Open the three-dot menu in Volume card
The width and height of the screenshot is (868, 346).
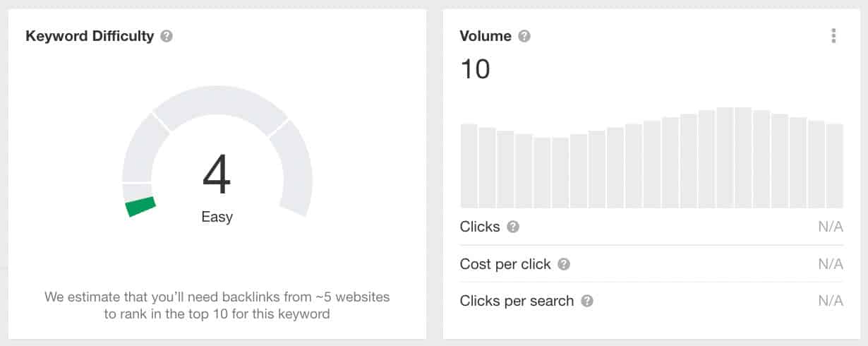point(833,36)
